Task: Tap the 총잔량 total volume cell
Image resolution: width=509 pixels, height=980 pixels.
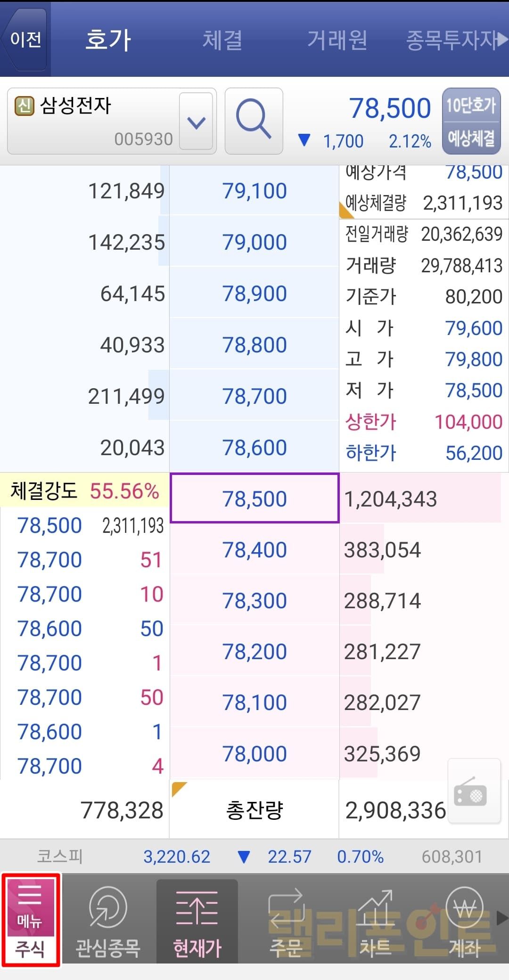Action: click(254, 810)
